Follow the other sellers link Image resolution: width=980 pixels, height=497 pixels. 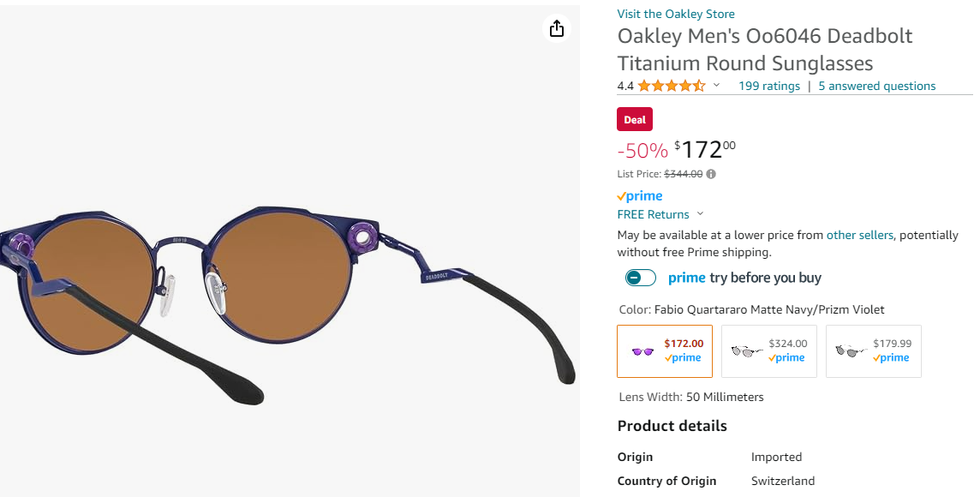[x=859, y=235]
